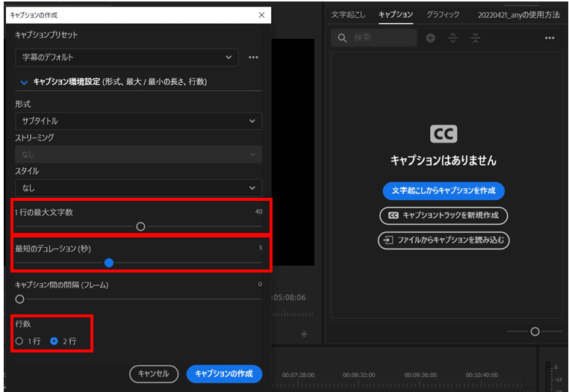This screenshot has width=569, height=392.
Task: Click the 00:10:40:00 timeline ruler mark
Action: click(x=482, y=375)
